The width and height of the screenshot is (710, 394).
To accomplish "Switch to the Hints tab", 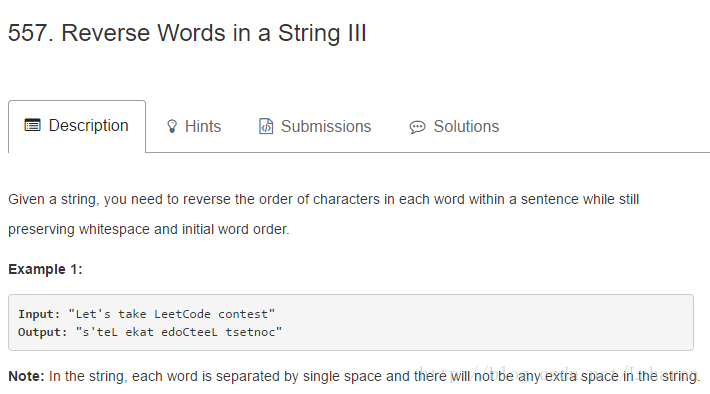I will [194, 126].
